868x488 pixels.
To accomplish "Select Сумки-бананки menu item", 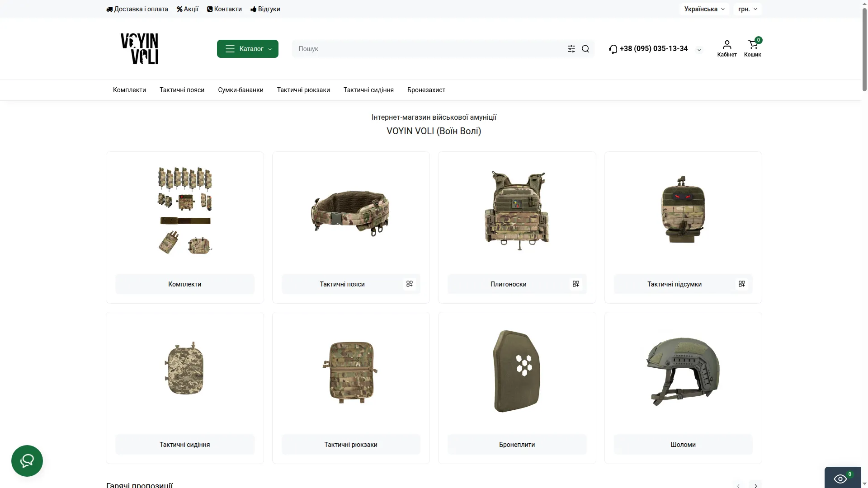I will coord(241,90).
